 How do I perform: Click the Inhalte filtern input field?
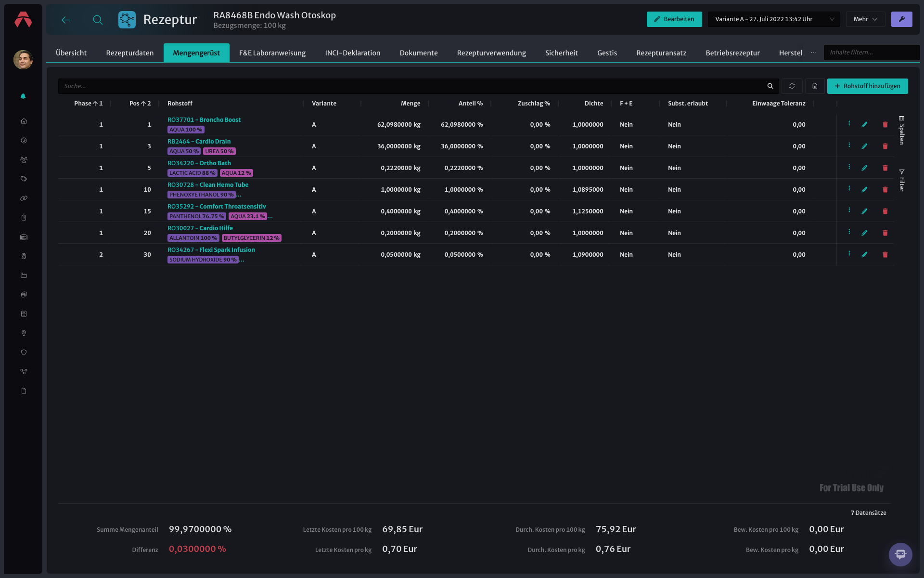click(x=872, y=53)
